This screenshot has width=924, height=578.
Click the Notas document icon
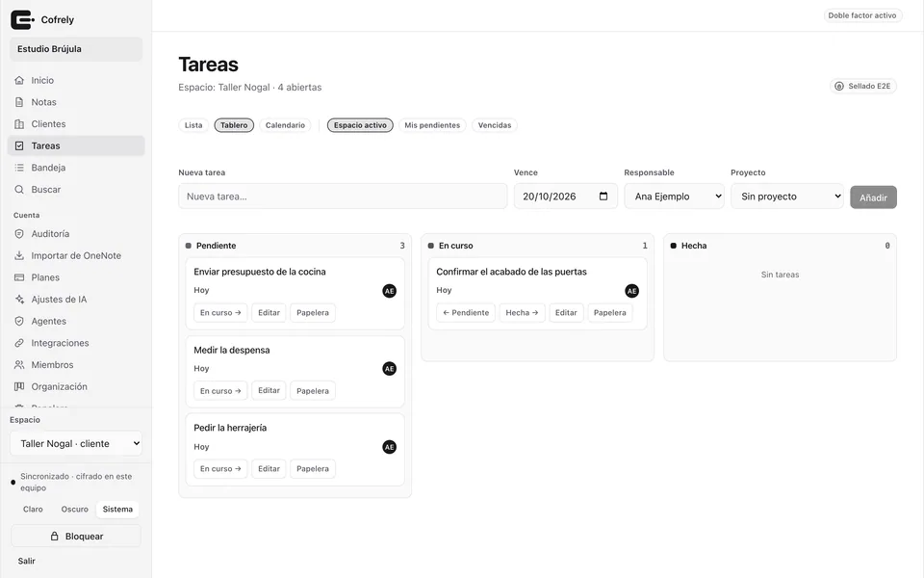pyautogui.click(x=19, y=102)
